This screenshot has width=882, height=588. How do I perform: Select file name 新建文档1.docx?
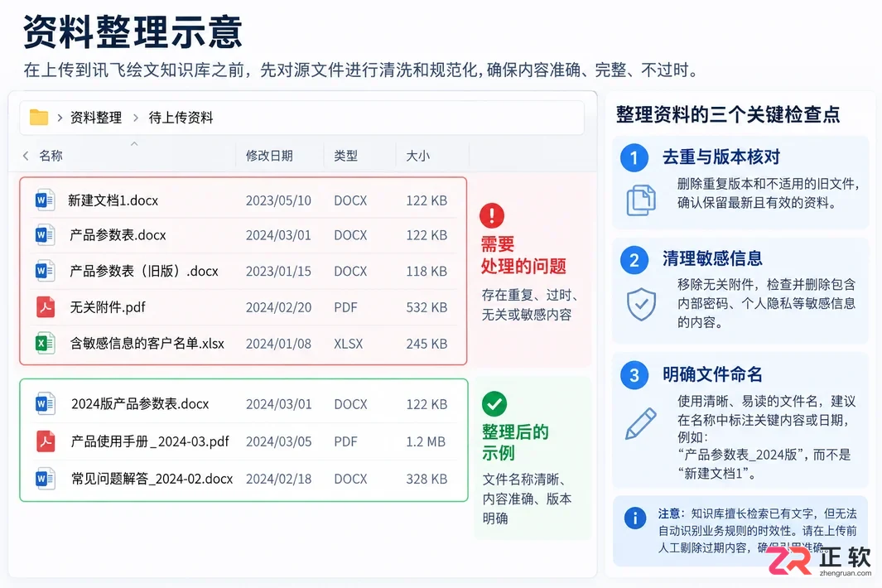coord(113,200)
